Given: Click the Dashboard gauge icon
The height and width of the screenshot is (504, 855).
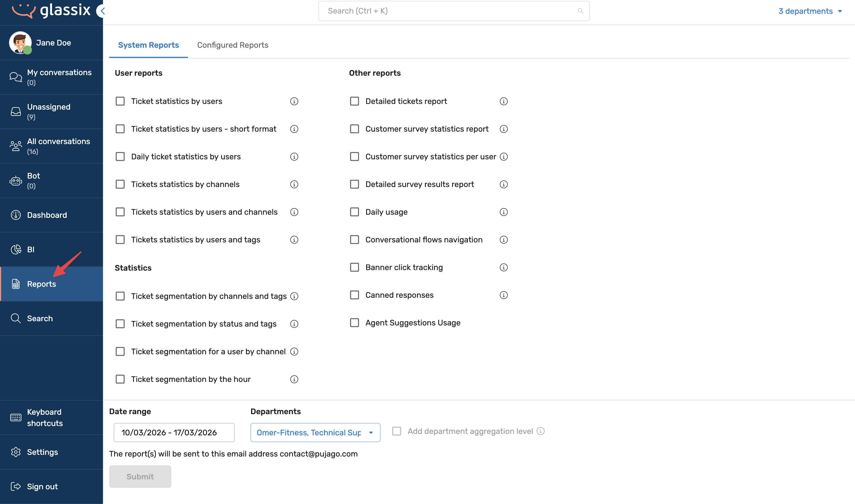Looking at the screenshot, I should (16, 215).
